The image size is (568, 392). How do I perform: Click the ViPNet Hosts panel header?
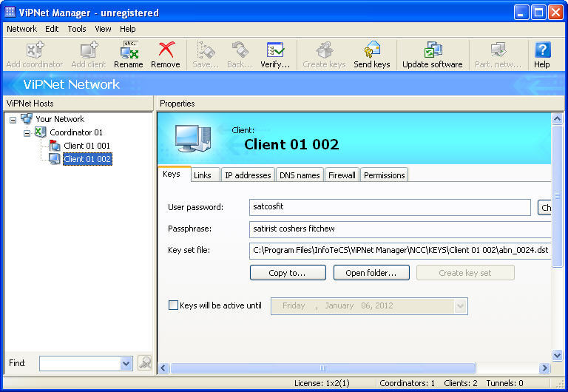tap(78, 104)
